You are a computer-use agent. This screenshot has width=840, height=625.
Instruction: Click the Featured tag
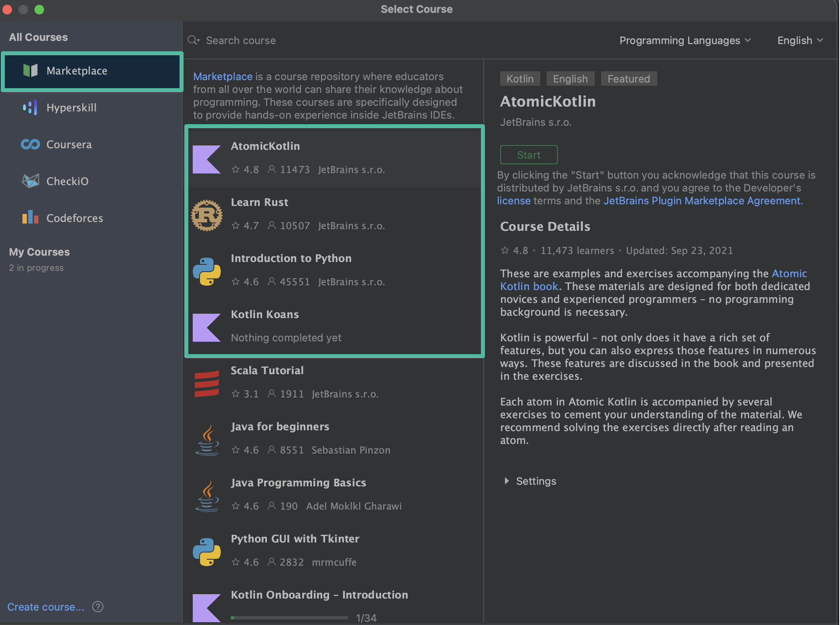coord(628,79)
